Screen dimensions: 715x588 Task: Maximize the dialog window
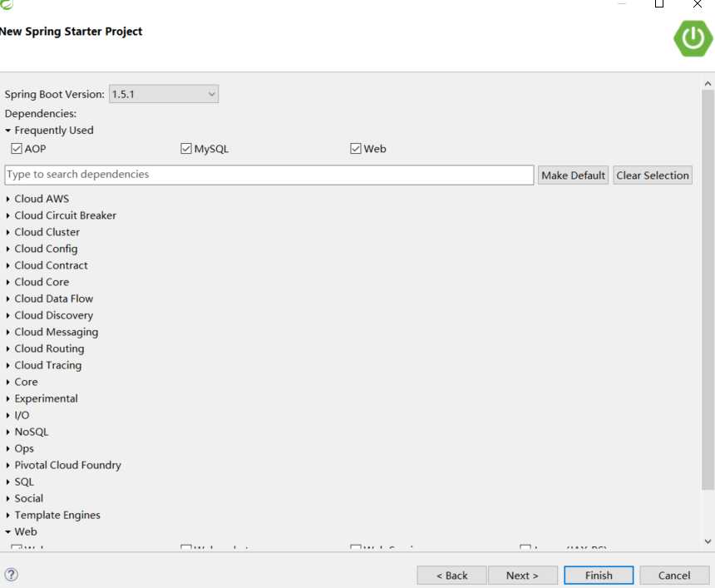tap(659, 4)
